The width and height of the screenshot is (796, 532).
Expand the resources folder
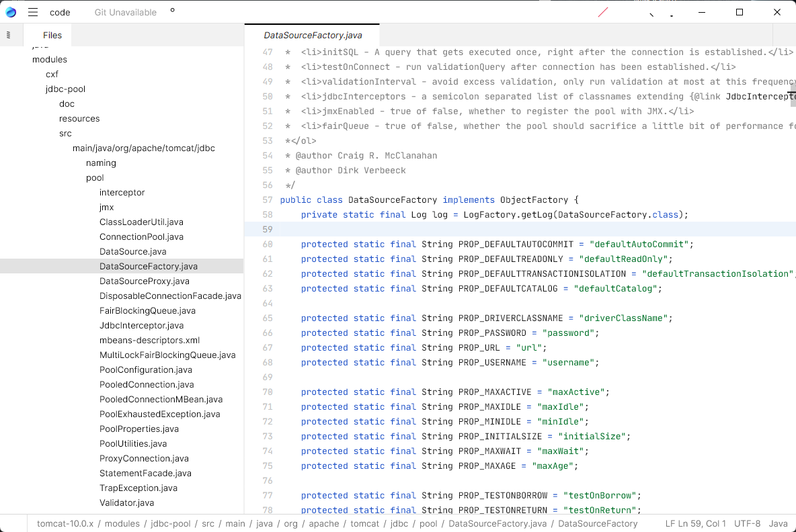[79, 118]
